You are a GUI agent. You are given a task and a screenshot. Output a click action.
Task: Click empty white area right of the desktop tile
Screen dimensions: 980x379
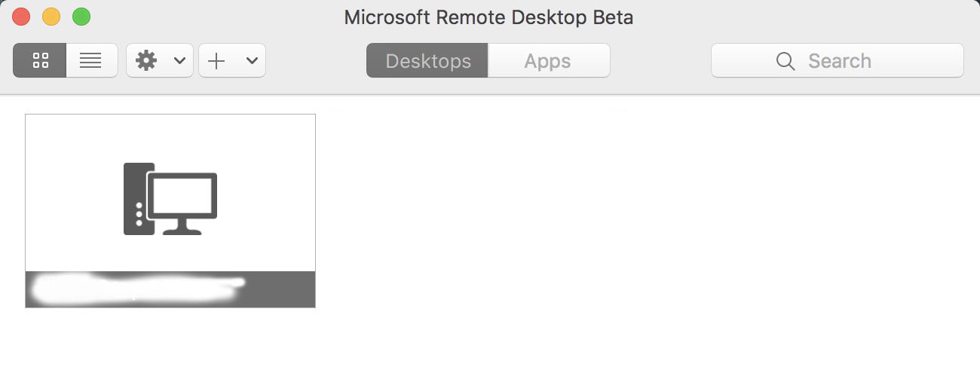pyautogui.click(x=603, y=226)
